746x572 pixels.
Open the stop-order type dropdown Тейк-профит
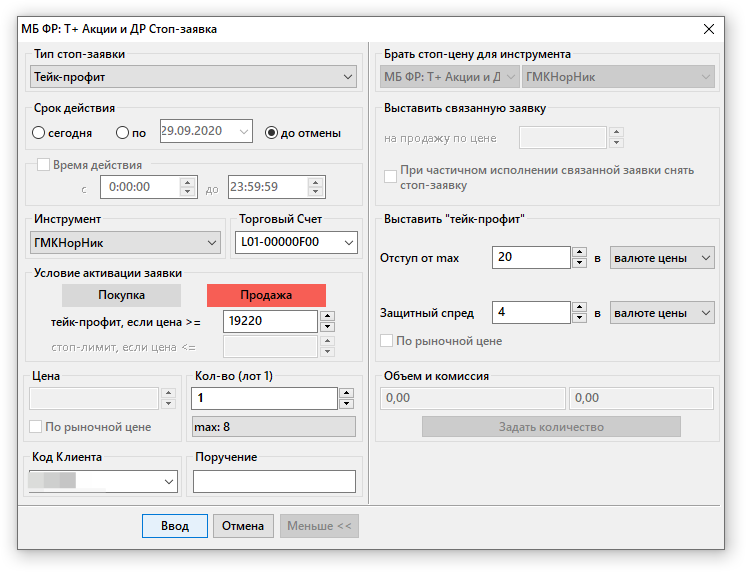click(x=193, y=77)
